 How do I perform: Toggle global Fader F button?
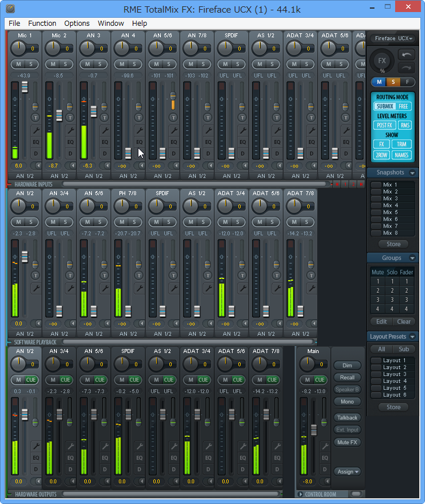[407, 82]
